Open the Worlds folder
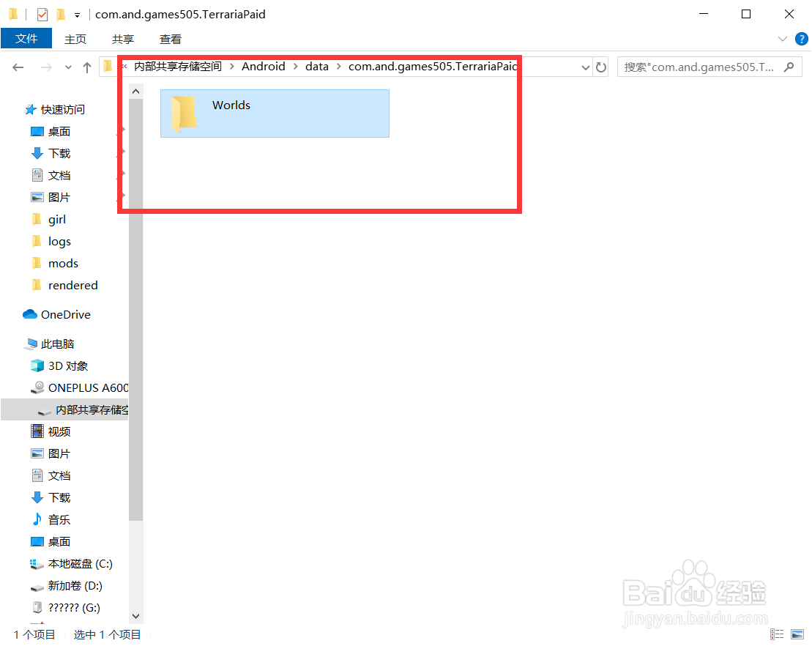The image size is (812, 646). point(275,114)
